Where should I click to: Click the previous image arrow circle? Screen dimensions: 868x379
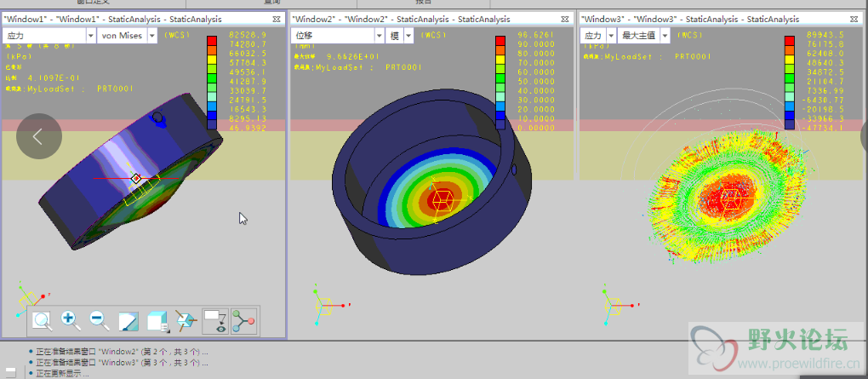point(39,135)
